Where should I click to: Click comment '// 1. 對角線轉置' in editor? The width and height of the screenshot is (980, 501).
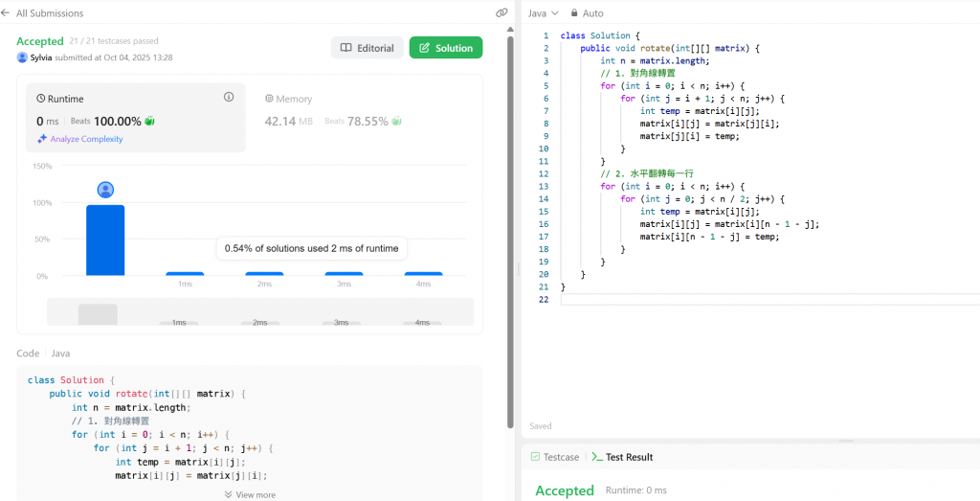(x=637, y=73)
